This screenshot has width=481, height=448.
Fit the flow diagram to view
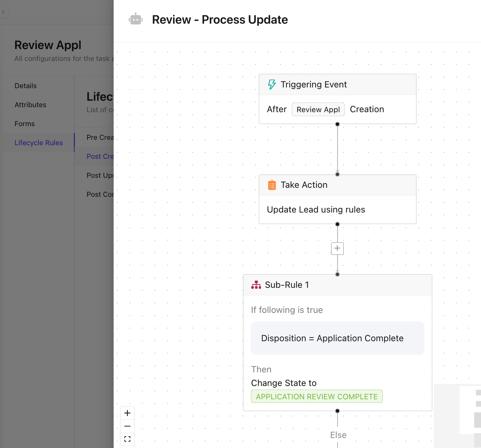127,439
